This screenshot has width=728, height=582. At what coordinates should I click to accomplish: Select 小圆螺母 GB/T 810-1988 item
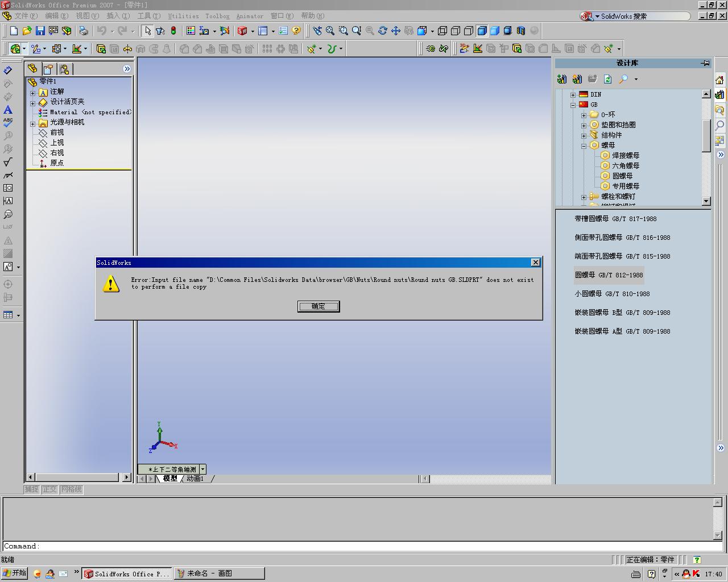[x=612, y=294]
